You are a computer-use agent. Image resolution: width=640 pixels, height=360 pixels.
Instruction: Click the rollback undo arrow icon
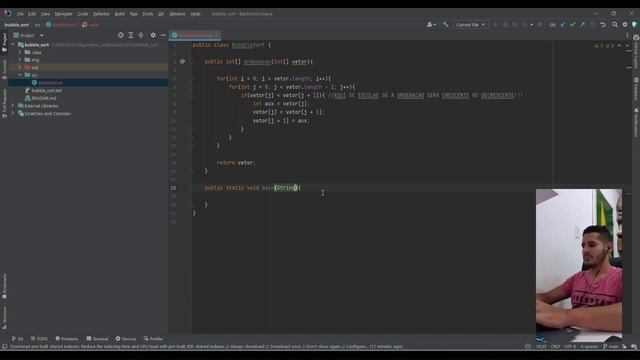[603, 25]
